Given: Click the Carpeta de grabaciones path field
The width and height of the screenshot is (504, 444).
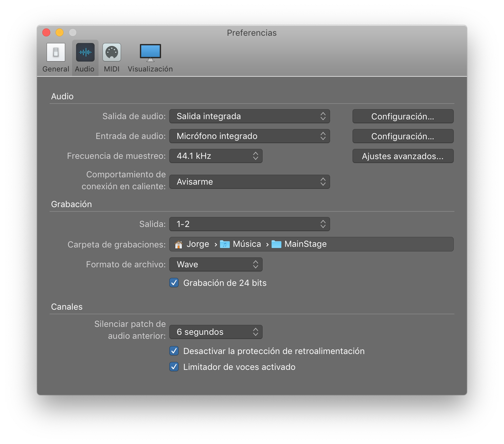Looking at the screenshot, I should tap(312, 244).
